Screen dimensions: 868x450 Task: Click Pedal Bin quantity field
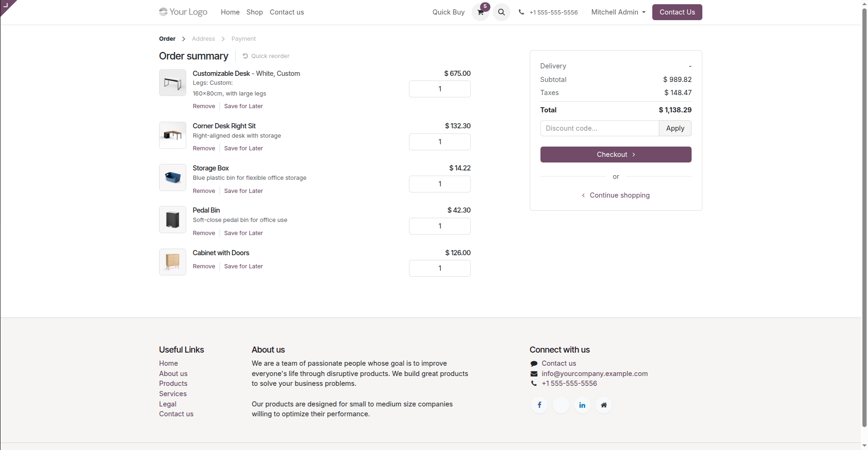click(440, 226)
